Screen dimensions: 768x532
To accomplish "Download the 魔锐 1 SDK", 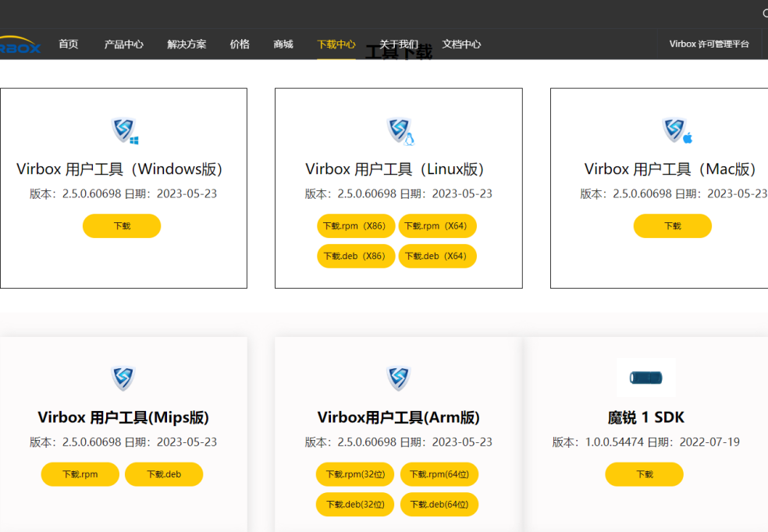I will click(645, 474).
